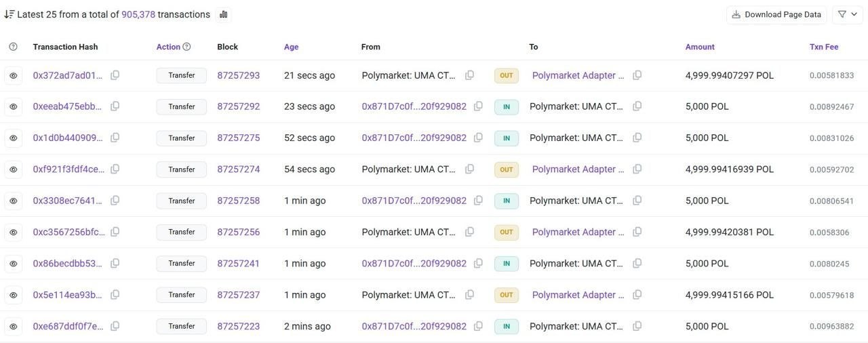Screen dimensions: 868x343
Task: Copy hash 0x1d0b440909 using copy icon
Action: click(115, 138)
